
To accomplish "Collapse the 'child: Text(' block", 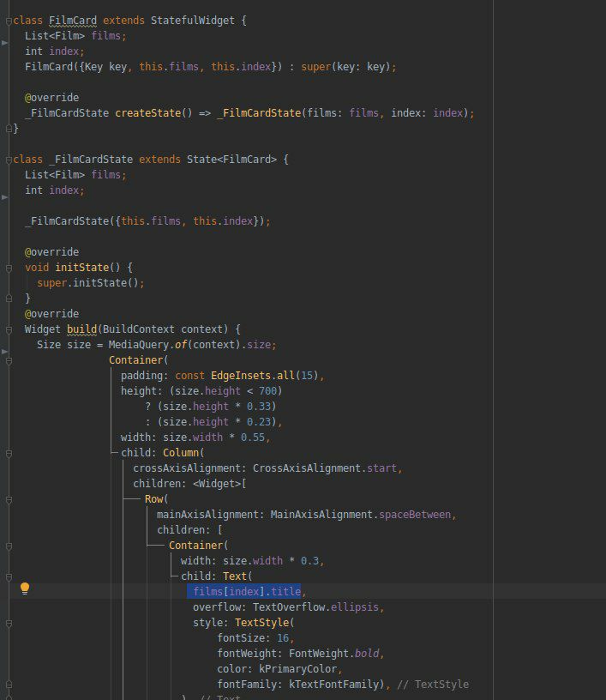I will coord(9,576).
